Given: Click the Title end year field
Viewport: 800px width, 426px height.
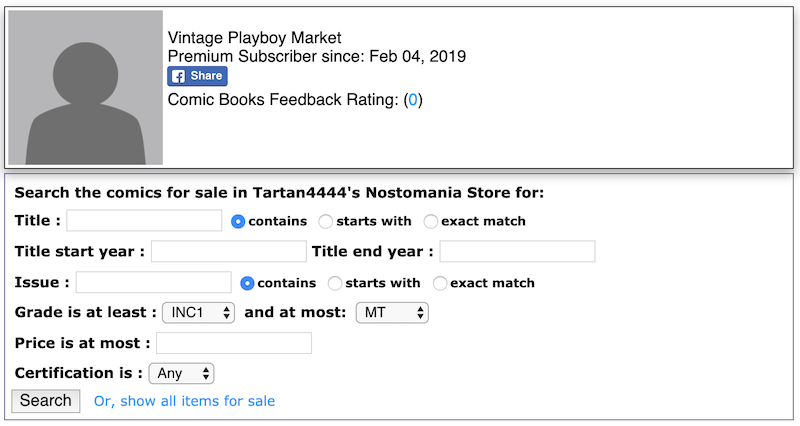Looking at the screenshot, I should tap(517, 251).
